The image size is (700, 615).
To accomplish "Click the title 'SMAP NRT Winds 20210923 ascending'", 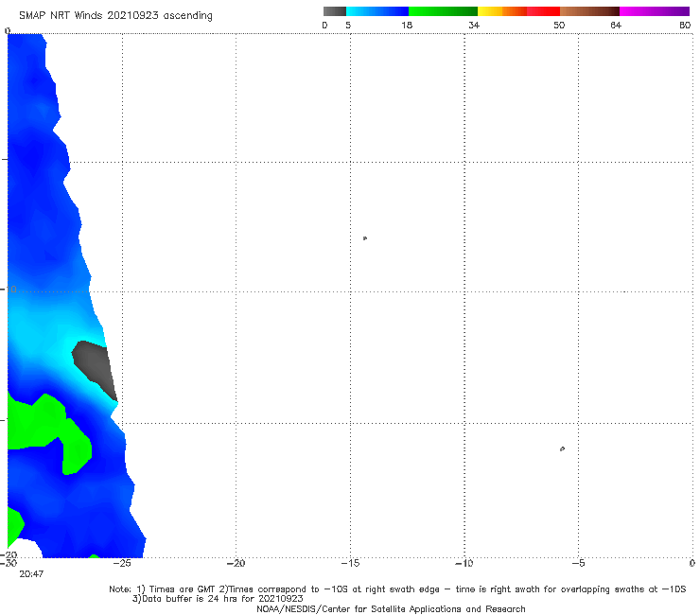I will tap(115, 16).
